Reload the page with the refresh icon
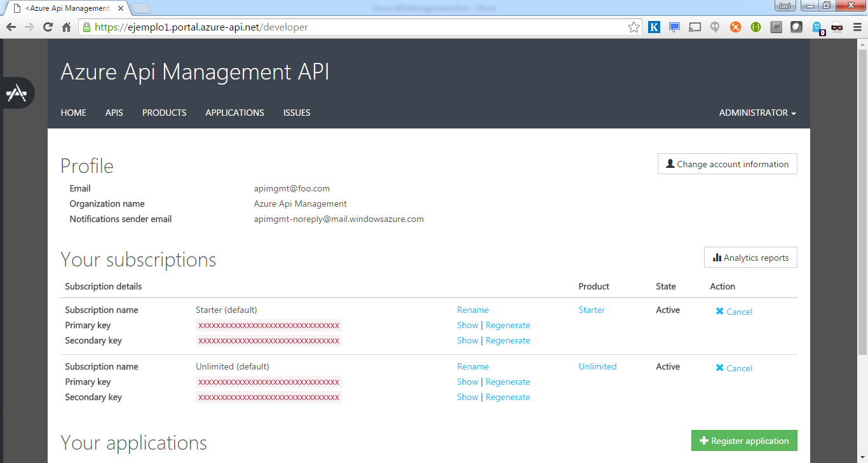Viewport: 868px width, 463px height. tap(48, 27)
